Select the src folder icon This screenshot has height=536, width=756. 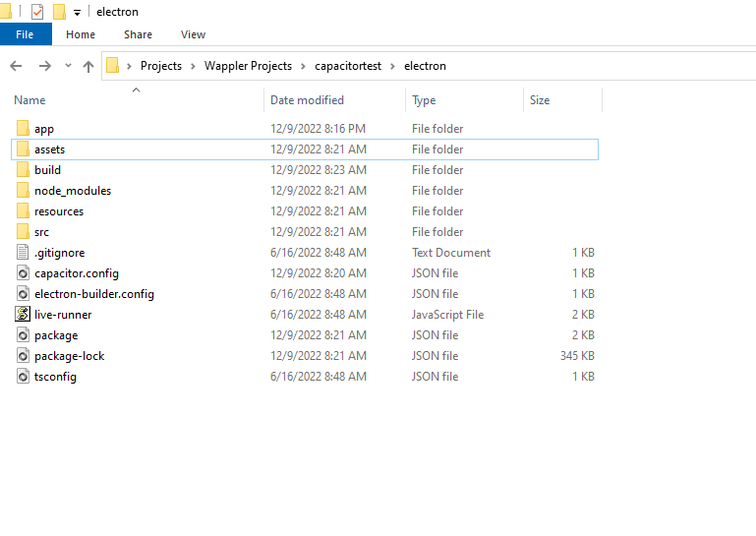tap(23, 231)
